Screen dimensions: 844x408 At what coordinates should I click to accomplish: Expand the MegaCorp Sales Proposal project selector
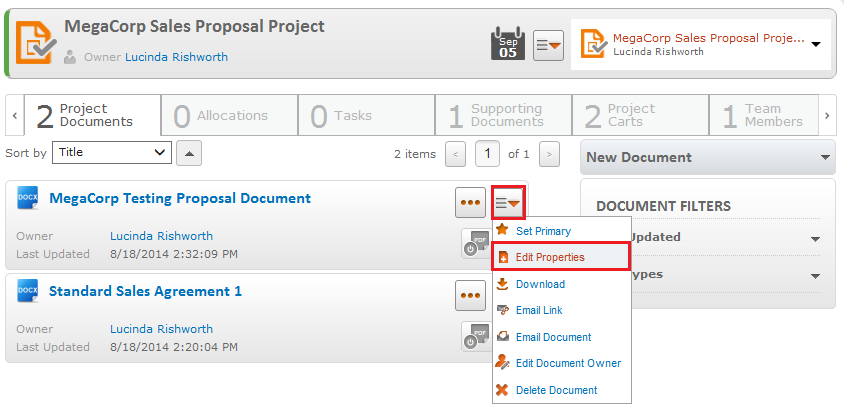815,45
